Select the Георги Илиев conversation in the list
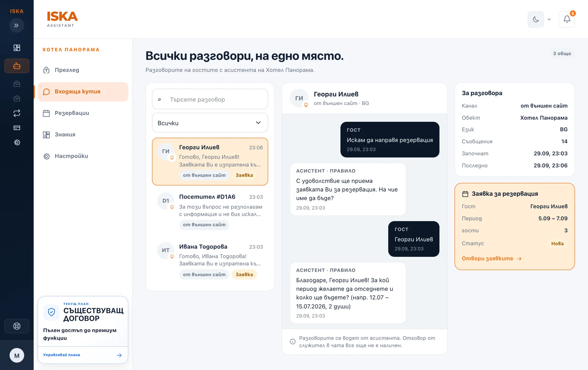This screenshot has height=370, width=588. (x=210, y=162)
